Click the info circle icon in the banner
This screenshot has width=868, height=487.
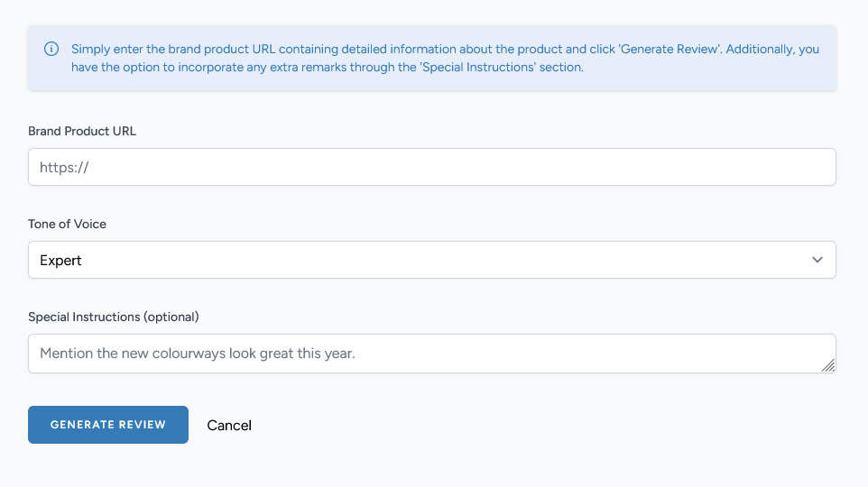[51, 50]
